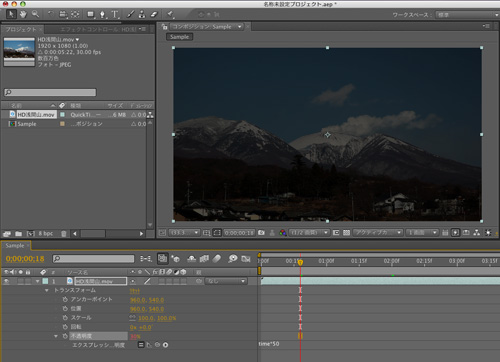Collapse the opacity expression triangle
Screen dimensions: 500x362
[56, 336]
